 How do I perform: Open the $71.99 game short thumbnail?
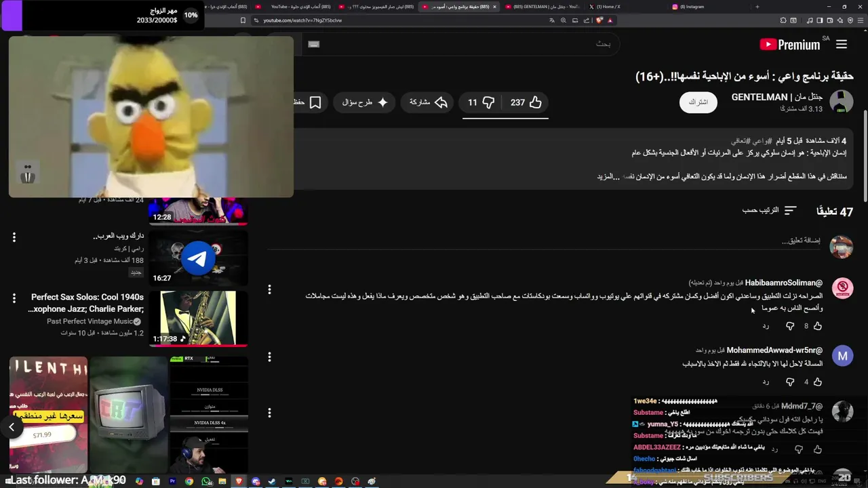point(48,415)
